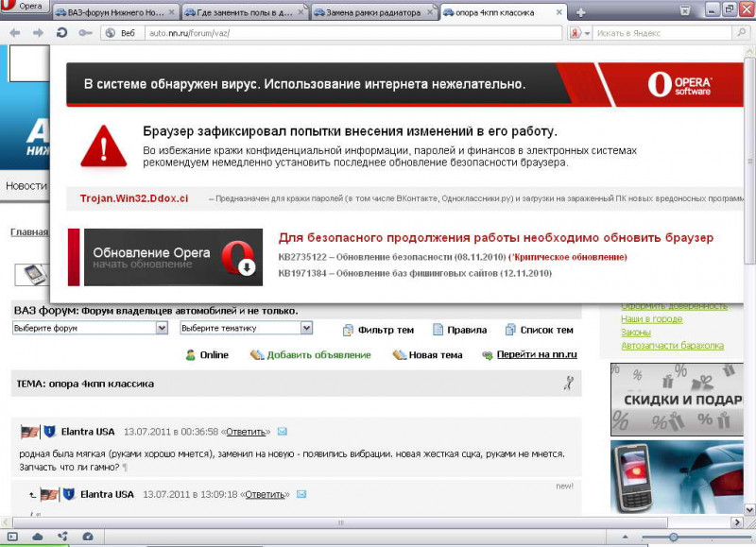Open the Автозапчасти барахолка link
Viewport: 756px width, 547px height.
pos(673,346)
